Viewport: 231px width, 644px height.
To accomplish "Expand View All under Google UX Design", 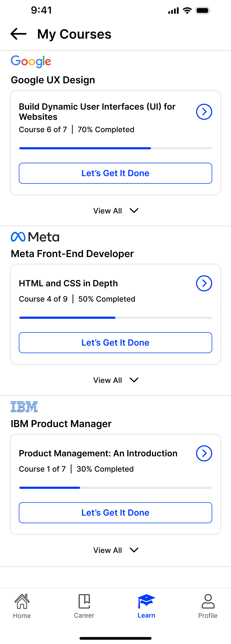I will [x=116, y=211].
